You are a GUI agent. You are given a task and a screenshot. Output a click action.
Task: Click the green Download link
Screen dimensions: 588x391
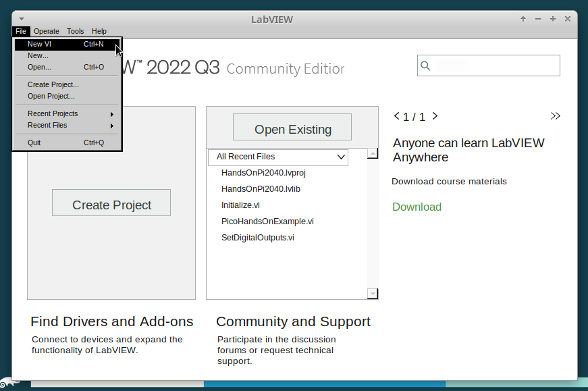click(417, 207)
